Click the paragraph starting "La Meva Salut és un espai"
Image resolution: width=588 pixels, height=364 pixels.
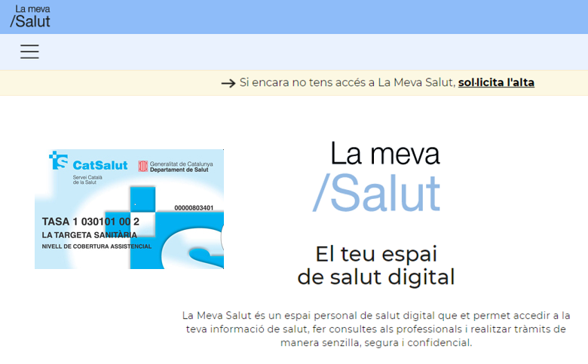point(376,329)
